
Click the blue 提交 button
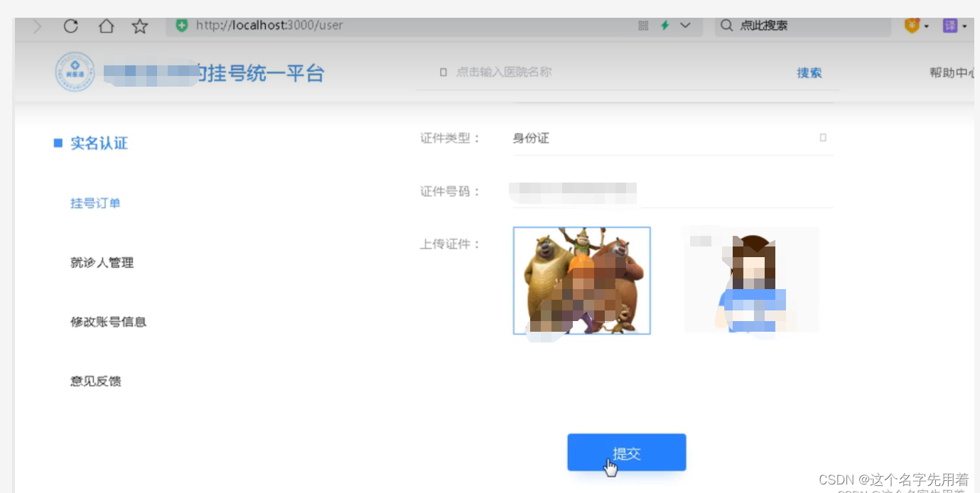click(626, 453)
